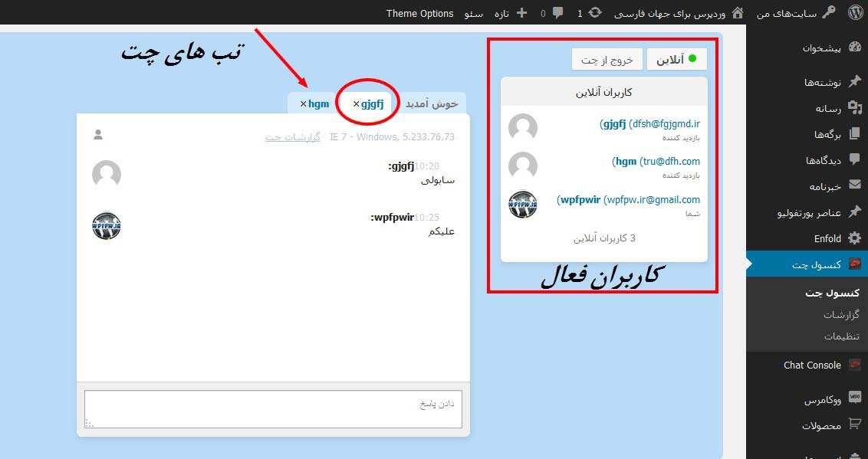Click the تازه plus icon to add new content
Screen dimensions: 868x459
tap(521, 12)
